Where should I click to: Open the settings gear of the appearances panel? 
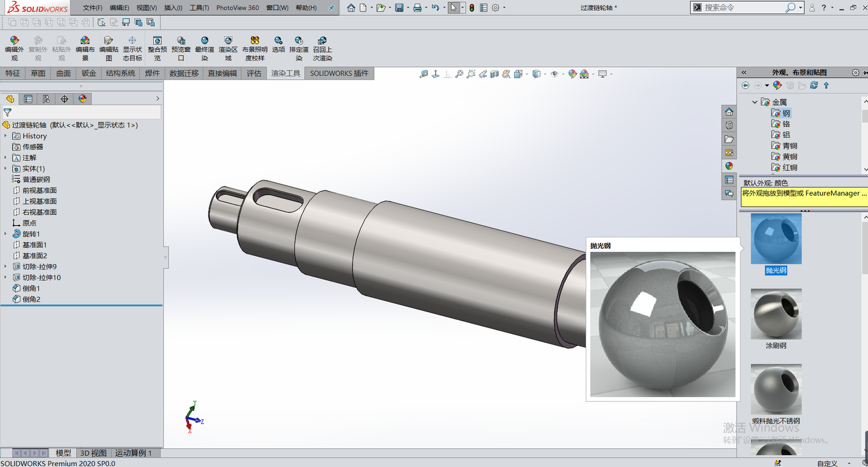click(x=855, y=72)
